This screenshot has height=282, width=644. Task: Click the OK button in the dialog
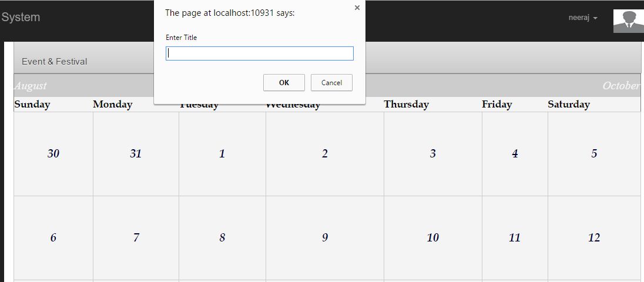(284, 82)
